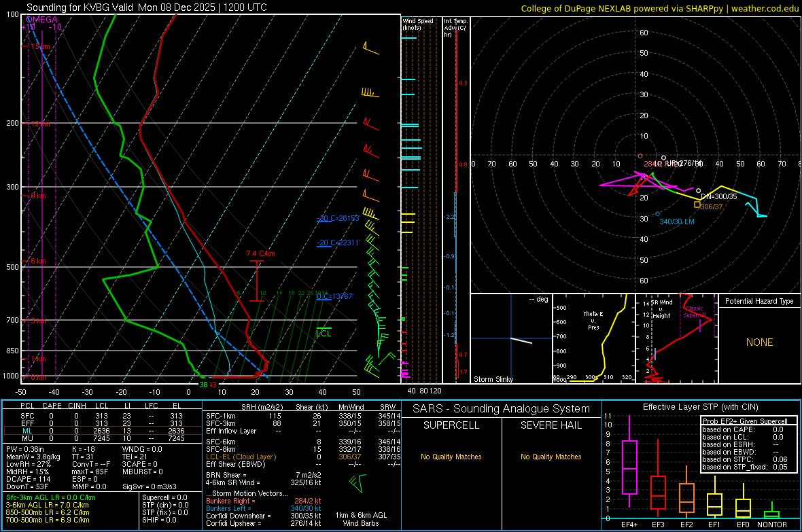Screen dimensions: 802x532
Task: Click the "12 km" height marker
Action: tap(40, 124)
